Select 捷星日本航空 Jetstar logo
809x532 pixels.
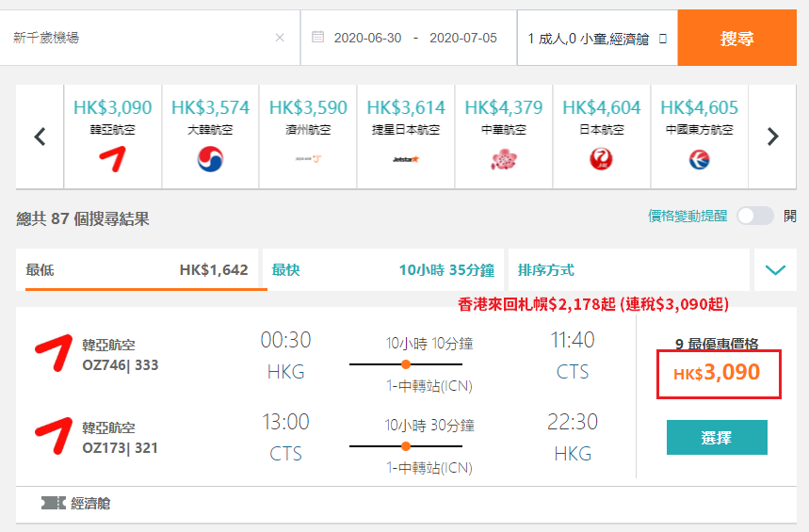[406, 159]
